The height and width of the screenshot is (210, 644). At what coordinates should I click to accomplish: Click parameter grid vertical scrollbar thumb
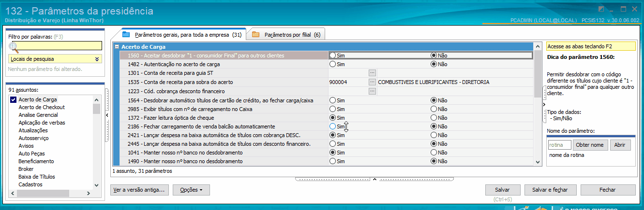point(537,74)
